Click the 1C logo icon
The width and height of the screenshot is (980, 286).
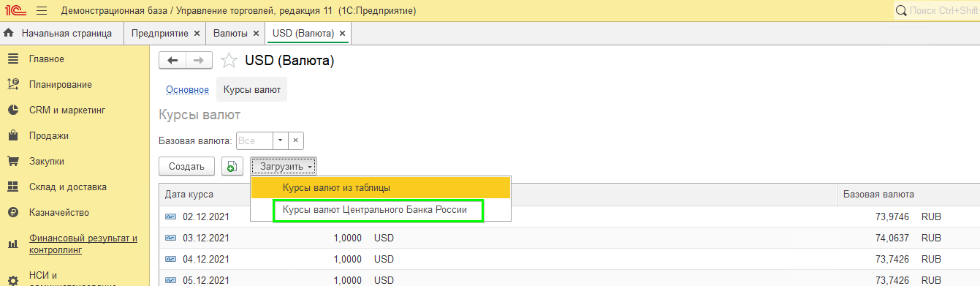15,11
